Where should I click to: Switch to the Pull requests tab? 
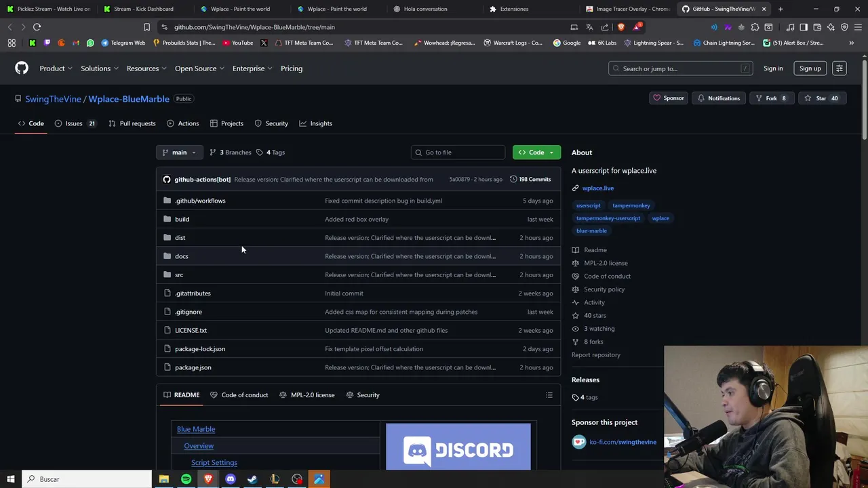(x=132, y=123)
